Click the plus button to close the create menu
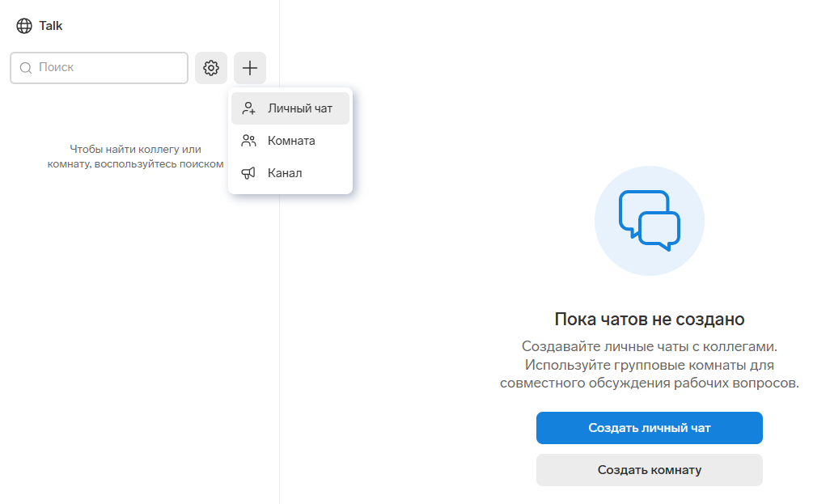This screenshot has width=813, height=504. tap(250, 68)
